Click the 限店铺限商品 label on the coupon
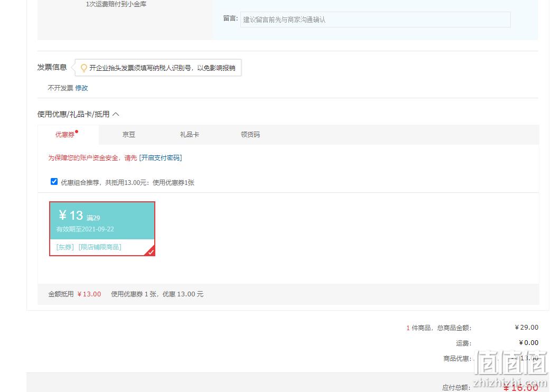This screenshot has width=552, height=392. coord(100,247)
